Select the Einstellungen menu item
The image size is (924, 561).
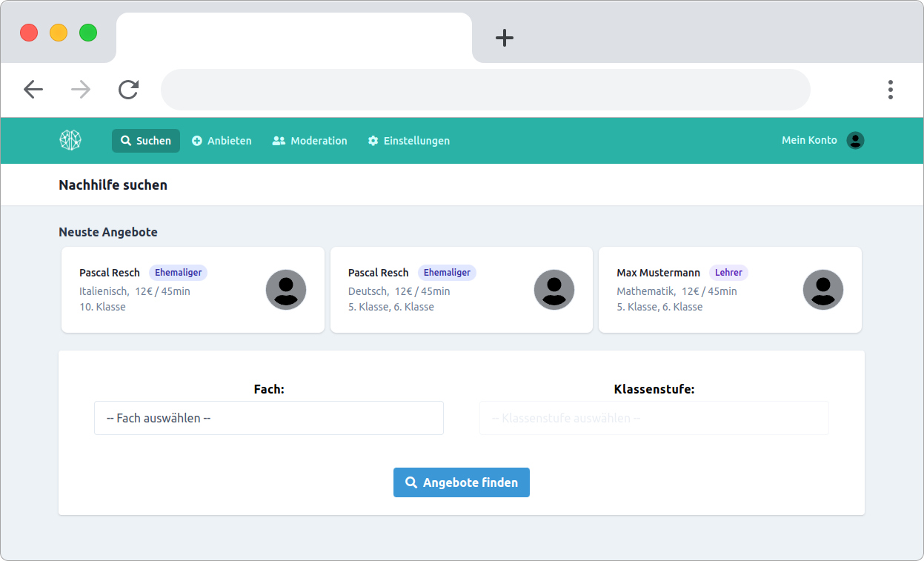click(x=408, y=140)
